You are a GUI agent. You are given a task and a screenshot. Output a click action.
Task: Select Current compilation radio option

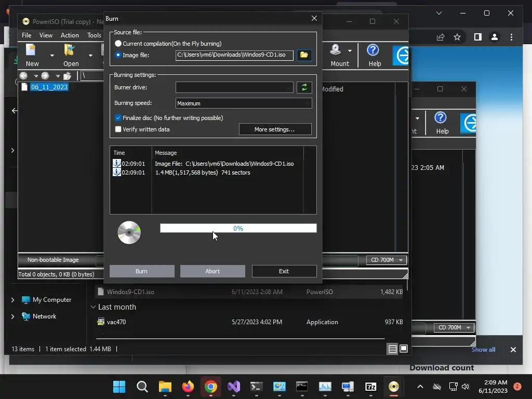pyautogui.click(x=118, y=44)
